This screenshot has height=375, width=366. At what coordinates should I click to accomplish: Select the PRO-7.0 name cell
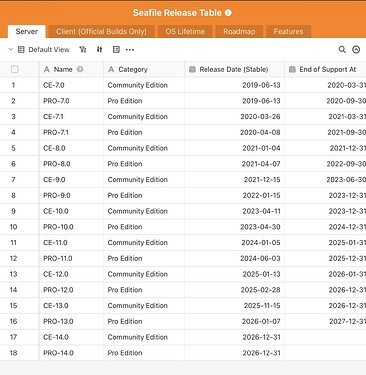pyautogui.click(x=71, y=101)
